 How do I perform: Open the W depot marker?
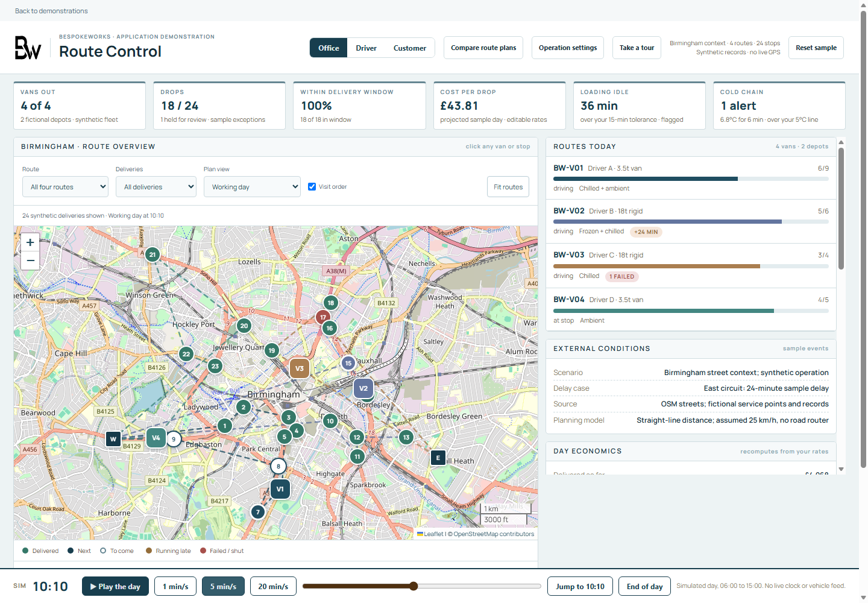pyautogui.click(x=113, y=439)
